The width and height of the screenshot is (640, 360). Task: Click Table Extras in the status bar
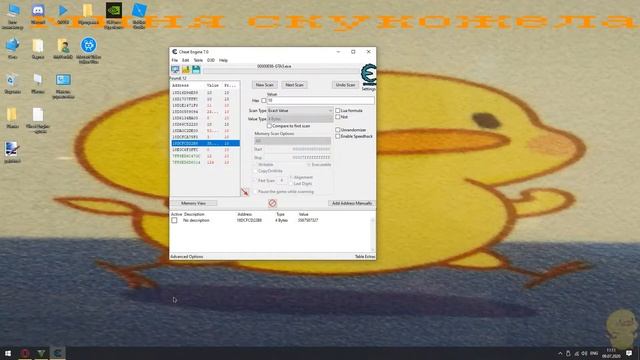(365, 257)
